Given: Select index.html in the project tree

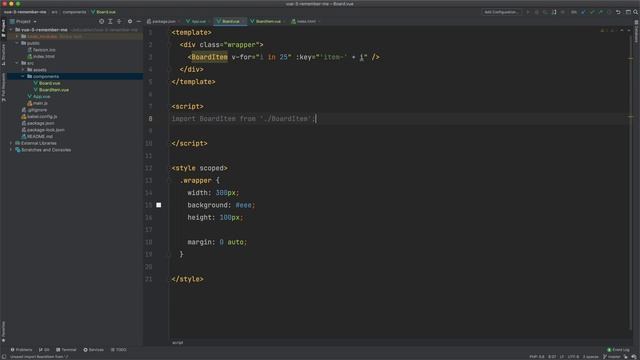Looking at the screenshot, I should [44, 56].
